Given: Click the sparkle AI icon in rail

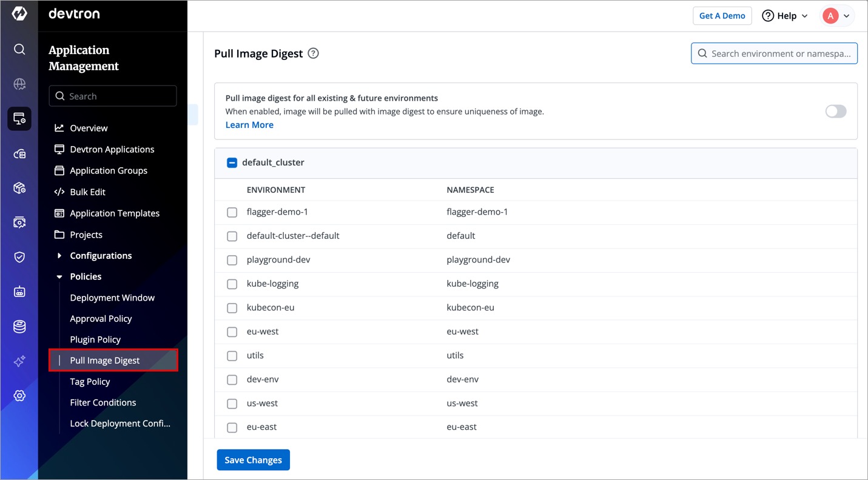Looking at the screenshot, I should click(x=19, y=361).
